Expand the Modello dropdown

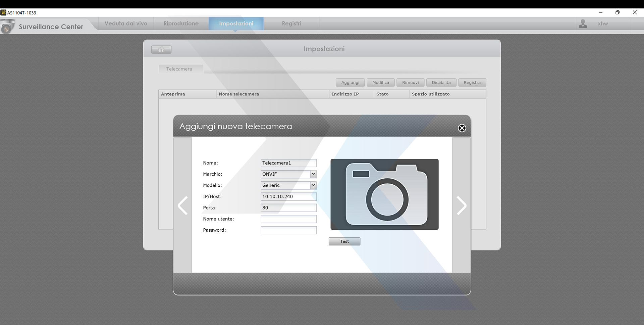[x=313, y=185]
